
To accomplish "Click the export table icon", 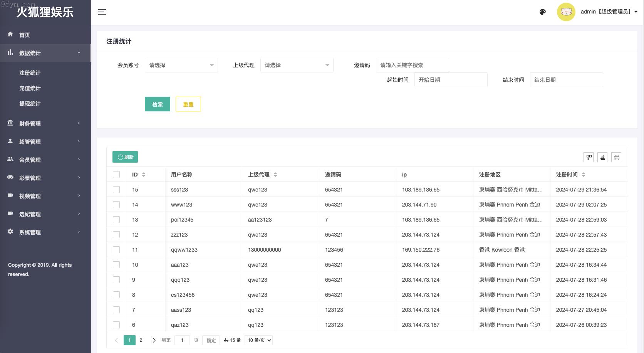I will [602, 157].
